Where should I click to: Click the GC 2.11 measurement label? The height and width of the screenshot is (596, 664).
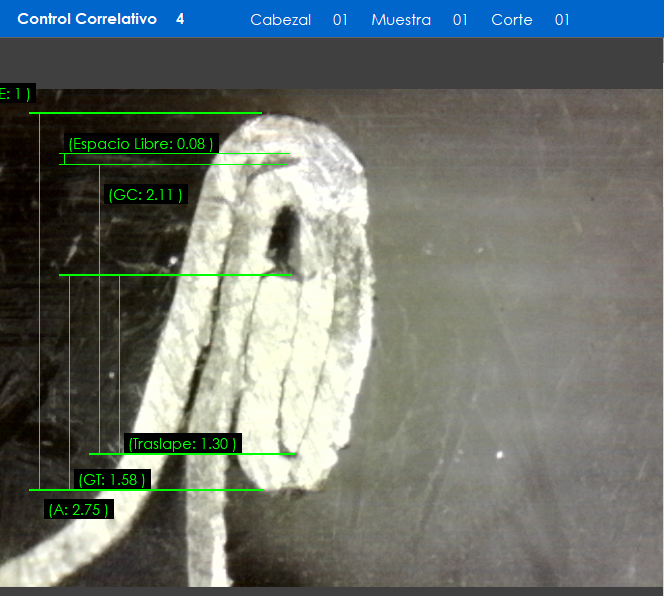145,195
